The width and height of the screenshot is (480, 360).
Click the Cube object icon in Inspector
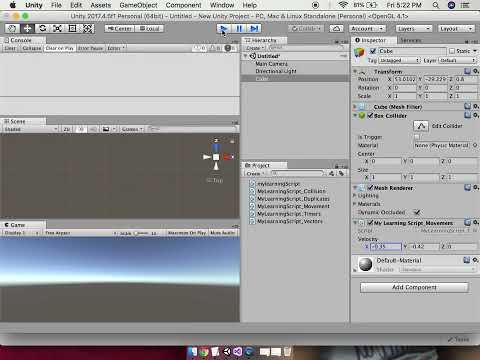[359, 53]
